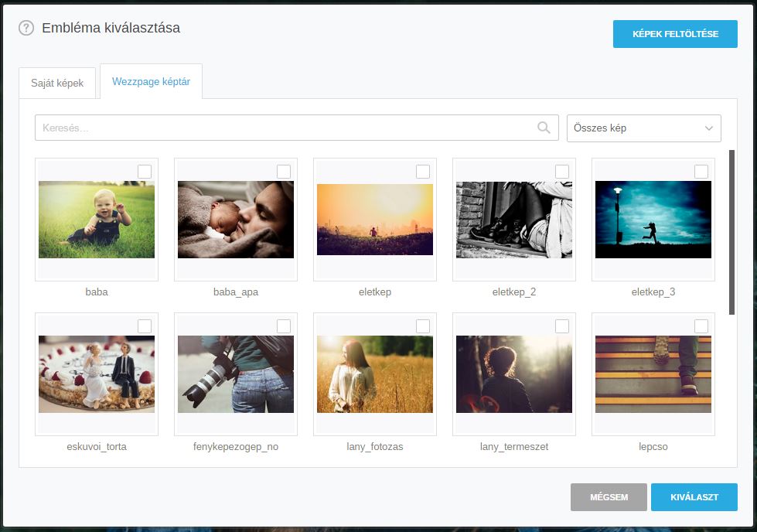Image resolution: width=757 pixels, height=532 pixels.
Task: Select the black-and-white window boots thumbnail
Action: point(513,220)
